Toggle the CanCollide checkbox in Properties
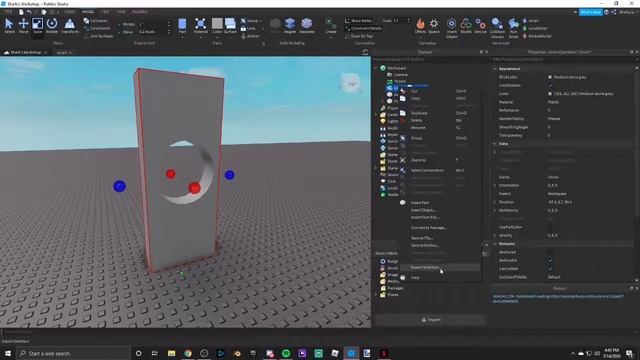 click(550, 269)
